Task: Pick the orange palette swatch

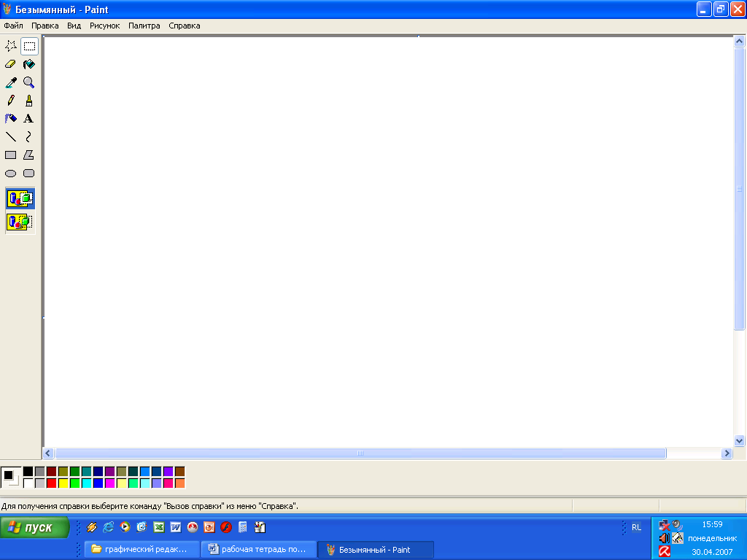Action: pos(179,483)
